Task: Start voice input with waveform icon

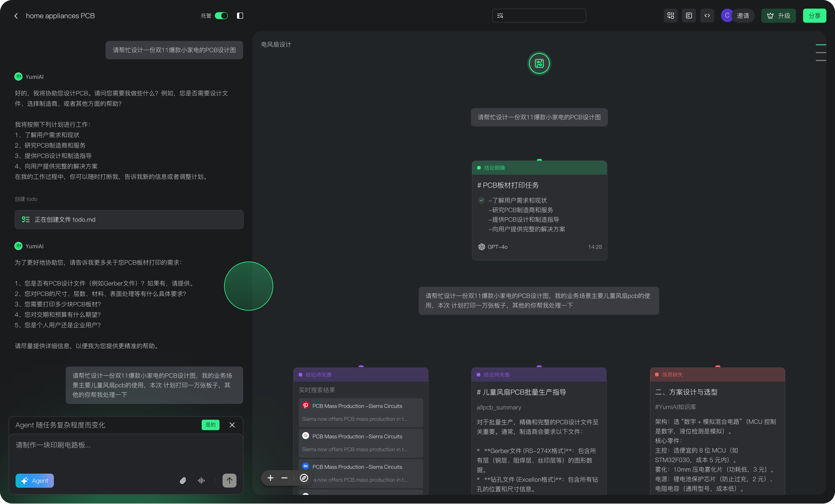Action: [x=201, y=480]
